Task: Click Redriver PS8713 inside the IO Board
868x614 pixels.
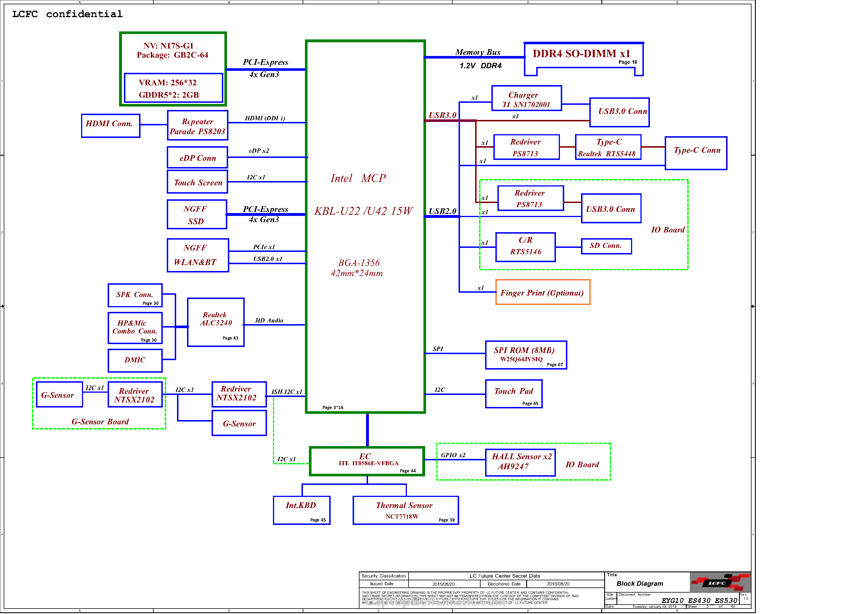Action: [x=531, y=198]
